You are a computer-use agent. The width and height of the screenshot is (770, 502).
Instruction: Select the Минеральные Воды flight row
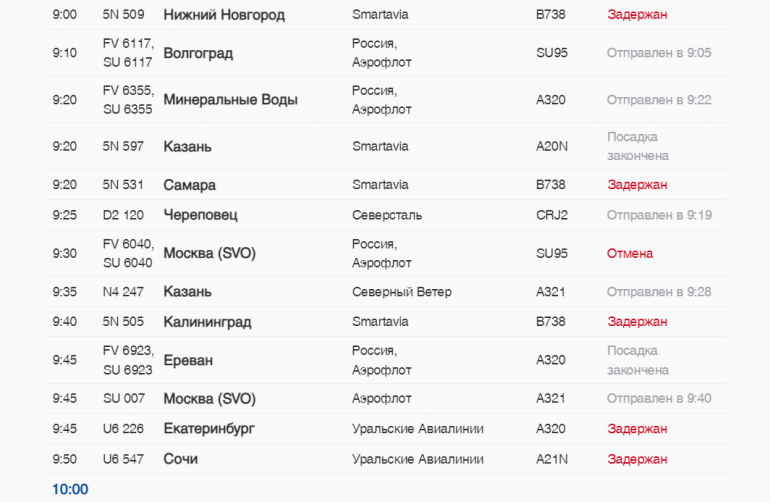click(230, 100)
